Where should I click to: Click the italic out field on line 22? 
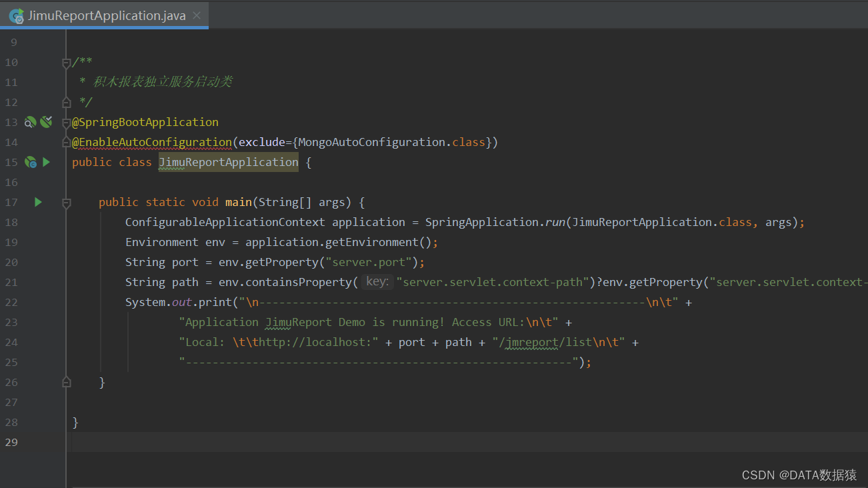182,302
